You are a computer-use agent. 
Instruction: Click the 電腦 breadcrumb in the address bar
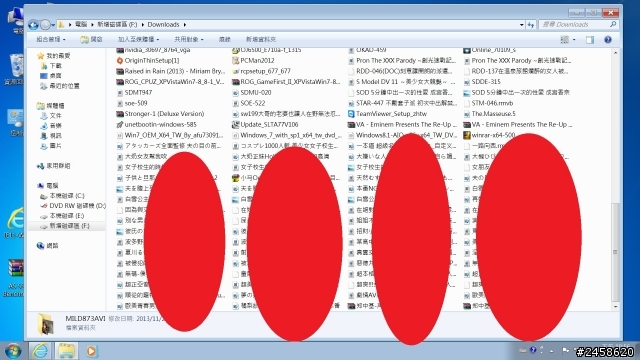point(81,24)
